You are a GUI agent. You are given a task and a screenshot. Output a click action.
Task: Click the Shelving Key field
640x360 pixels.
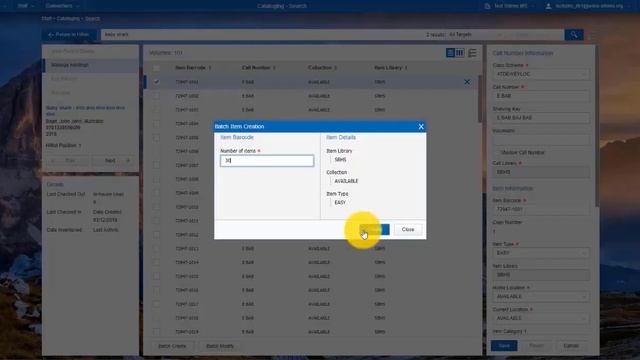tap(540, 118)
